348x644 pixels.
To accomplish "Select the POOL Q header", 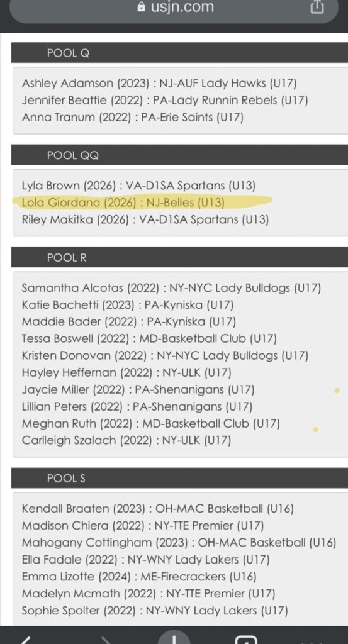I will point(179,53).
